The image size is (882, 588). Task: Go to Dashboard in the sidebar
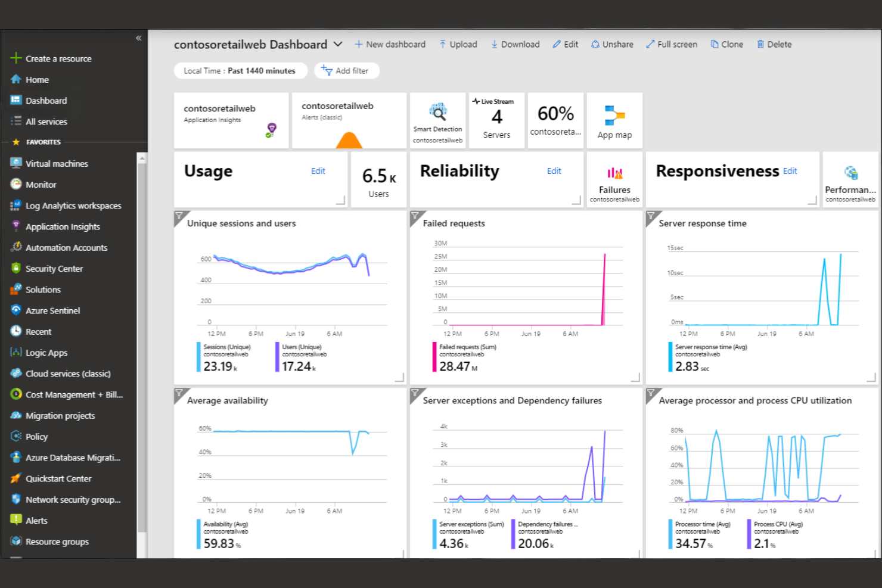(46, 100)
